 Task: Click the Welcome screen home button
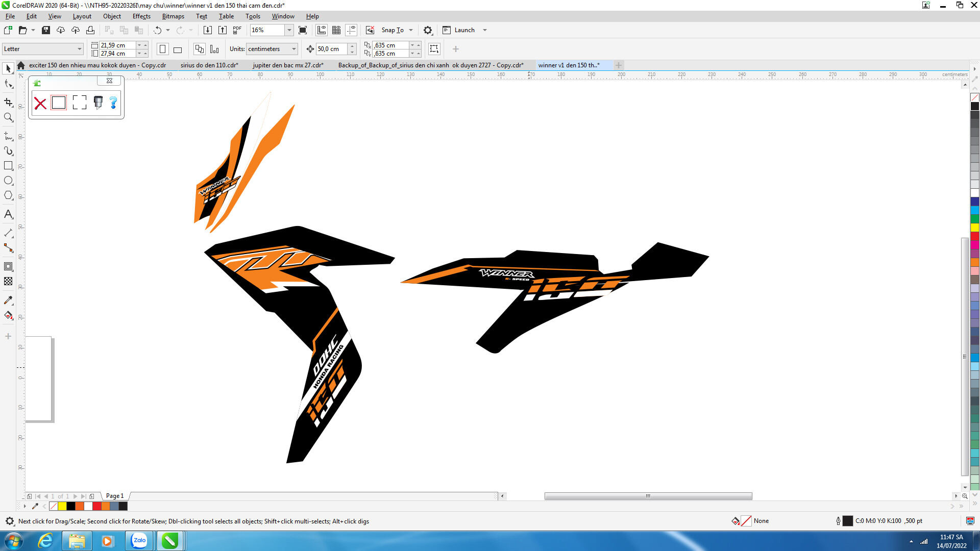tap(21, 65)
